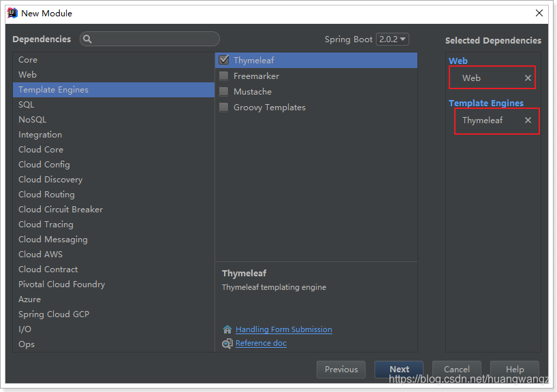This screenshot has width=557, height=392.
Task: Select Cloud Tracing category
Action: click(x=114, y=225)
